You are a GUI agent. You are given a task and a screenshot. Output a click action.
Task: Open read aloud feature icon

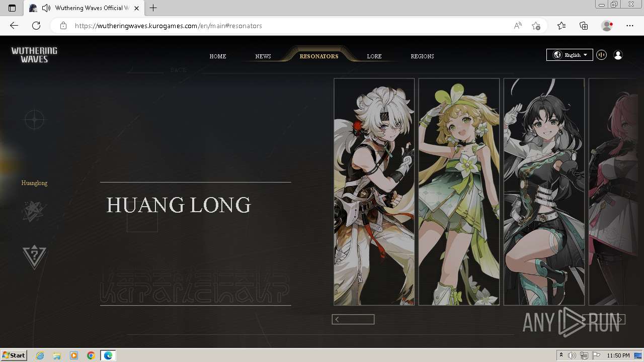(518, 26)
